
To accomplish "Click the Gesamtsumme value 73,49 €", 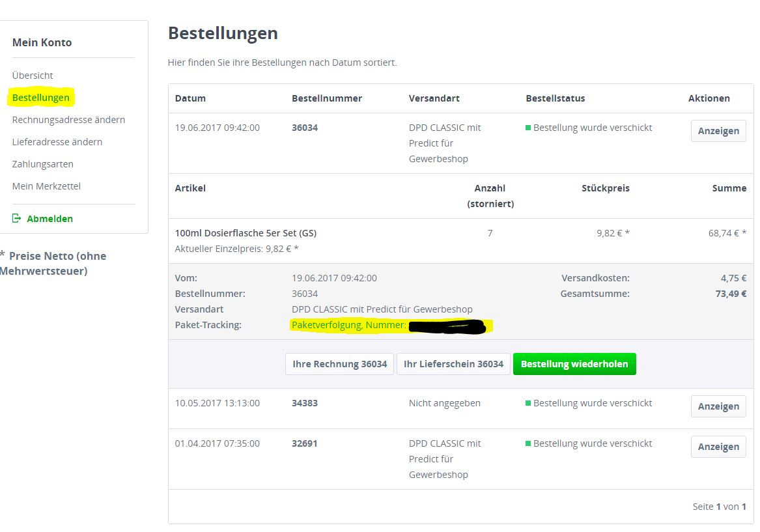I will (x=731, y=294).
